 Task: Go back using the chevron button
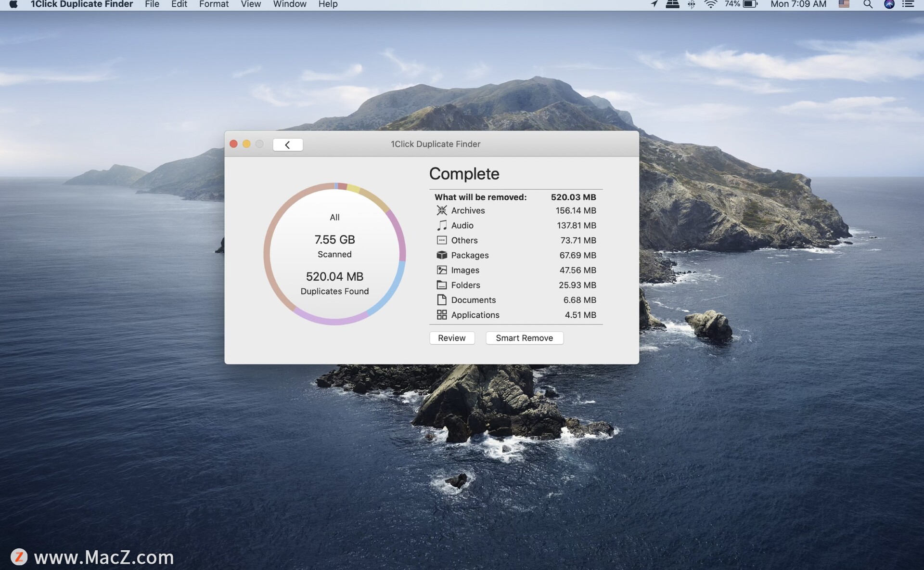click(288, 144)
